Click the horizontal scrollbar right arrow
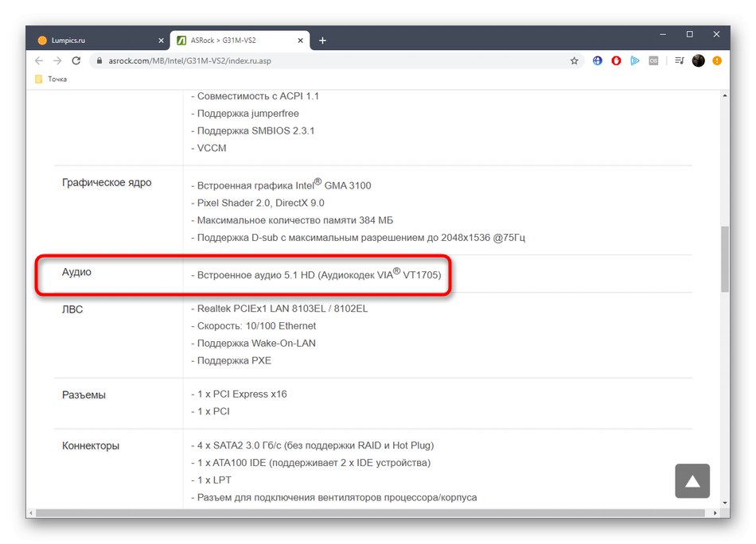The height and width of the screenshot is (544, 756). 715,513
